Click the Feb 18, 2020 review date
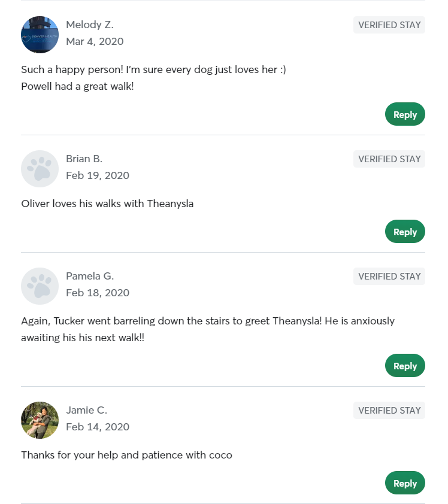 97,293
